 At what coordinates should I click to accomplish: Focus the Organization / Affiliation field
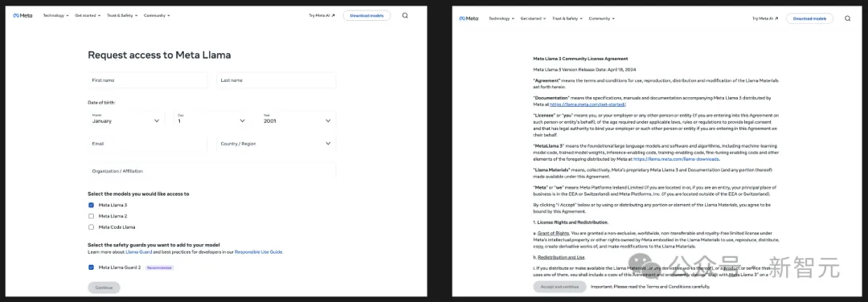(212, 171)
